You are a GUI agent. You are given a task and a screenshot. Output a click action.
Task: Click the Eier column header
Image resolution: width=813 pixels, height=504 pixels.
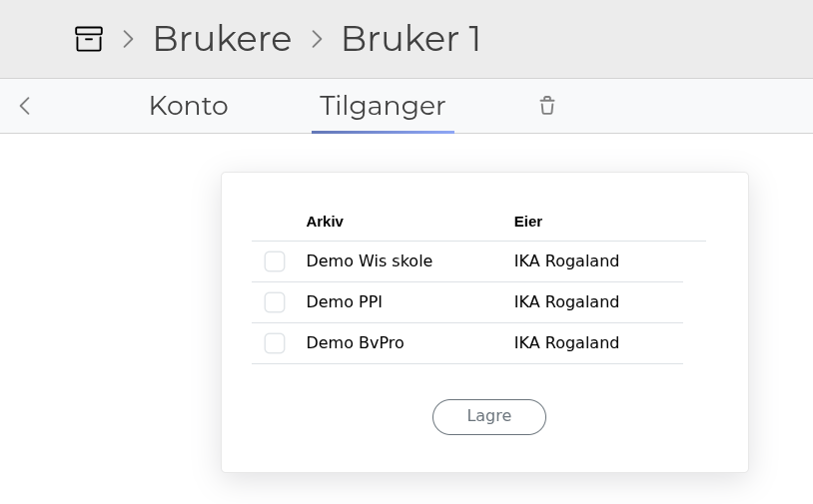pyautogui.click(x=528, y=222)
